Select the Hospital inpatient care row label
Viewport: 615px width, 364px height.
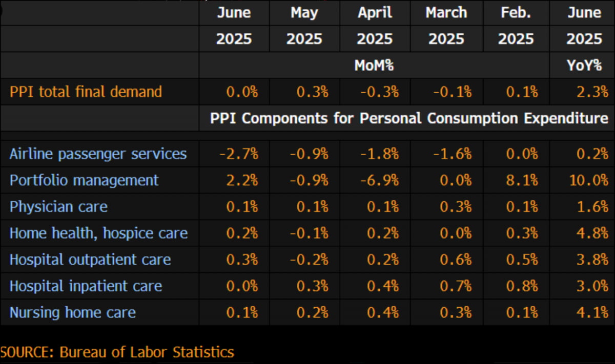(x=86, y=286)
